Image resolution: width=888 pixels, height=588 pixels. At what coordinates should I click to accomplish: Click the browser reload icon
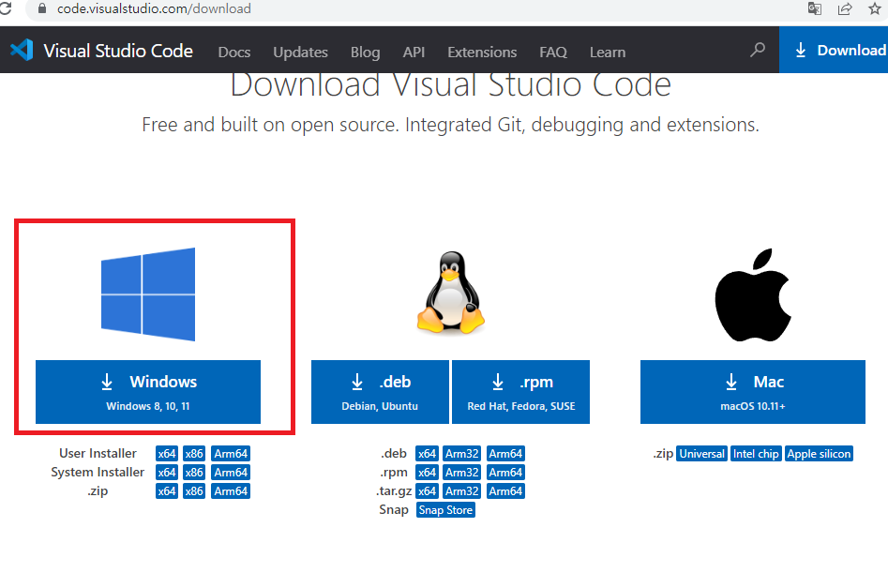pos(5,8)
